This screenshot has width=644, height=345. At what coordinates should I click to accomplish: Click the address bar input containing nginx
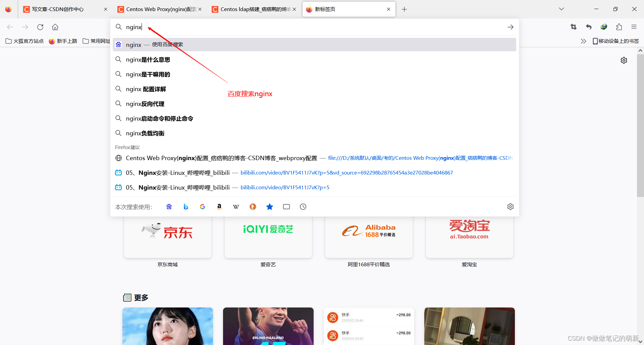point(314,27)
